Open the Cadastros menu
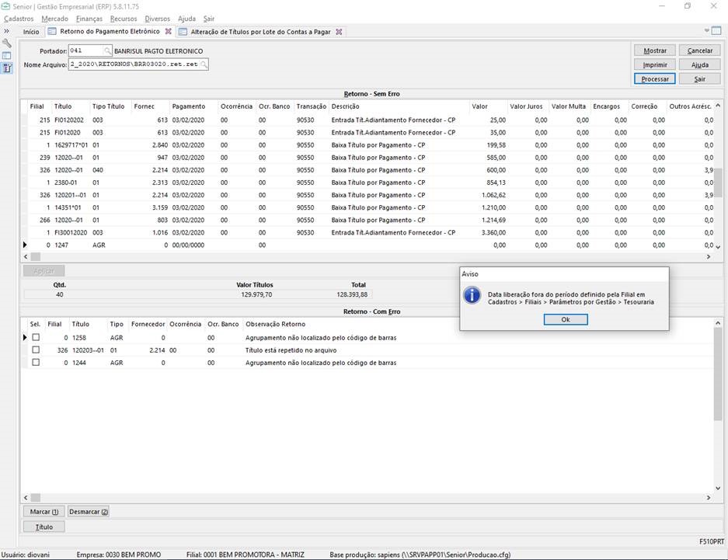 click(x=19, y=19)
